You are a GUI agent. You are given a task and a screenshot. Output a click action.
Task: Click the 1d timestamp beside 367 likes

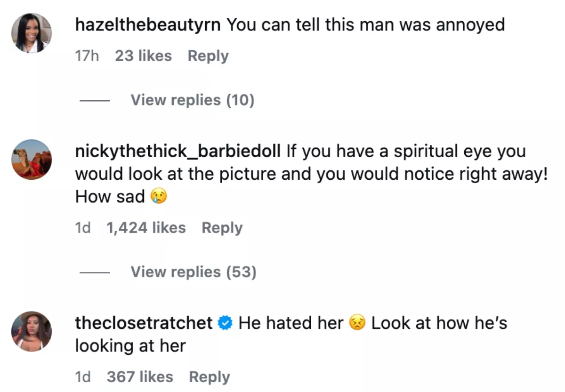pyautogui.click(x=83, y=377)
